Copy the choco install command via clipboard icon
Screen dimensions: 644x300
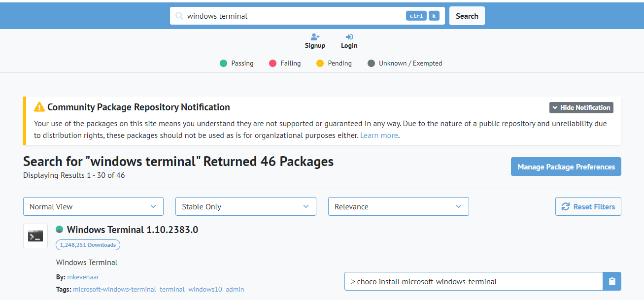click(612, 281)
